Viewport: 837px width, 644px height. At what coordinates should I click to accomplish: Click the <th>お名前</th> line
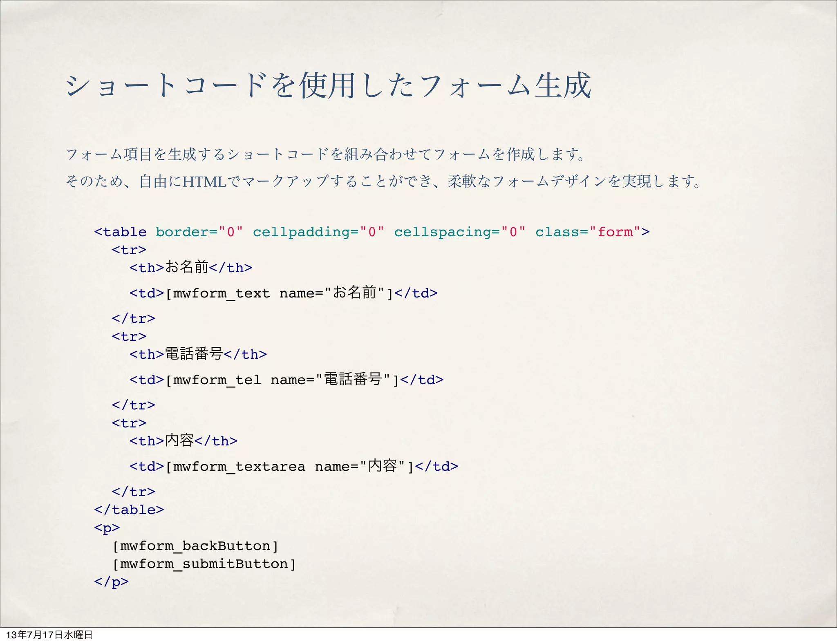point(191,267)
